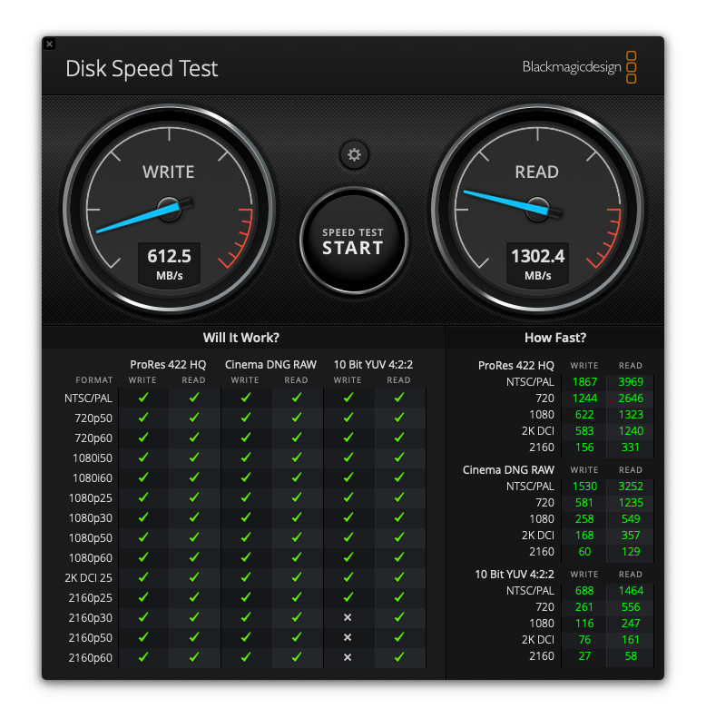This screenshot has height=728, width=706.
Task: Click Cinema DNG RAW read checkmark for 1080i50
Action: 296,457
